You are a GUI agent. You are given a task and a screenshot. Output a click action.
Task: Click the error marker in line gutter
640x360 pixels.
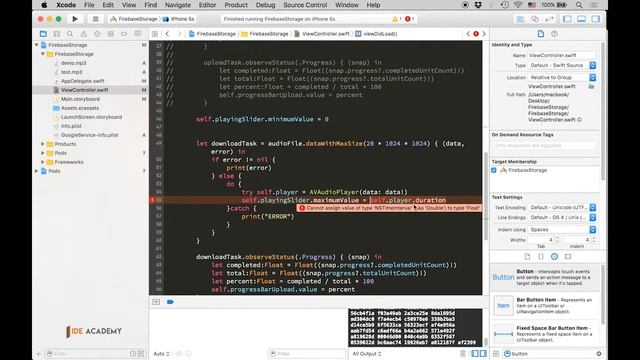pos(153,200)
